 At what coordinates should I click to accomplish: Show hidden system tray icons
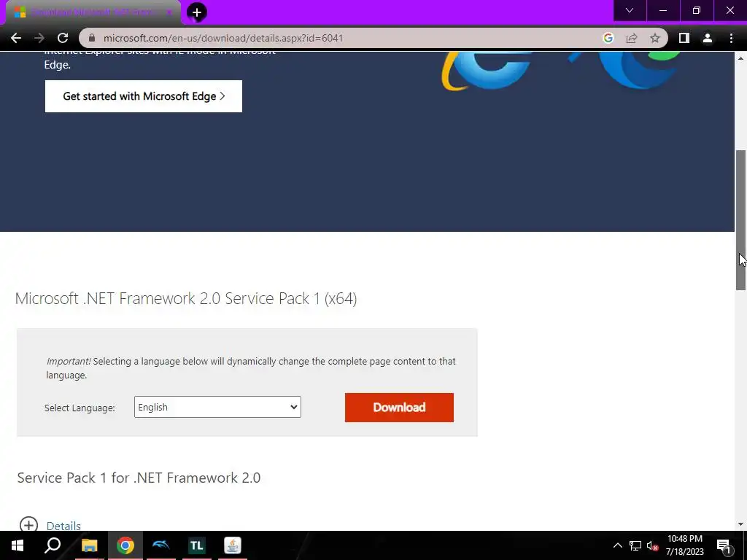tap(617, 545)
